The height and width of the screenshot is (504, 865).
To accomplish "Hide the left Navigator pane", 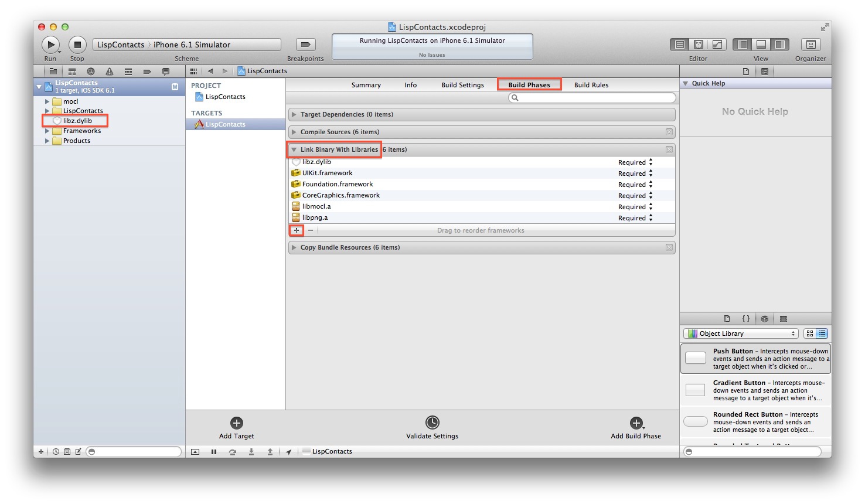I will (x=743, y=45).
